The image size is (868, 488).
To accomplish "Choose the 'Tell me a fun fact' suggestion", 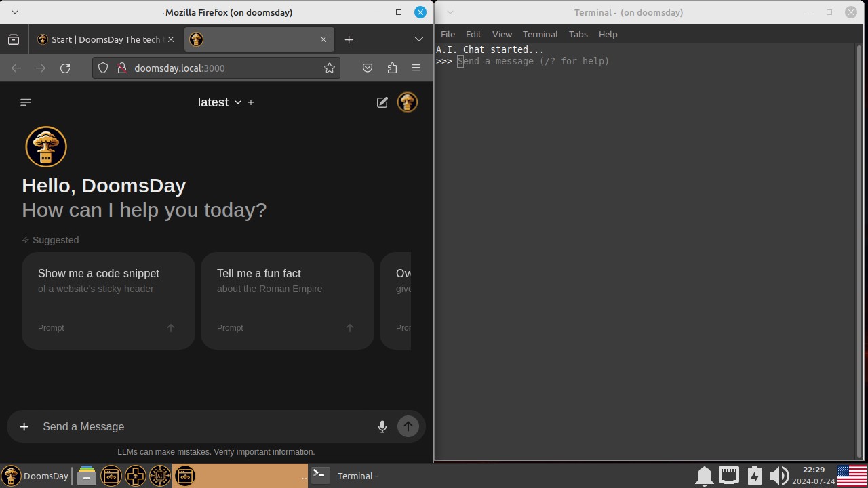I will pos(288,301).
